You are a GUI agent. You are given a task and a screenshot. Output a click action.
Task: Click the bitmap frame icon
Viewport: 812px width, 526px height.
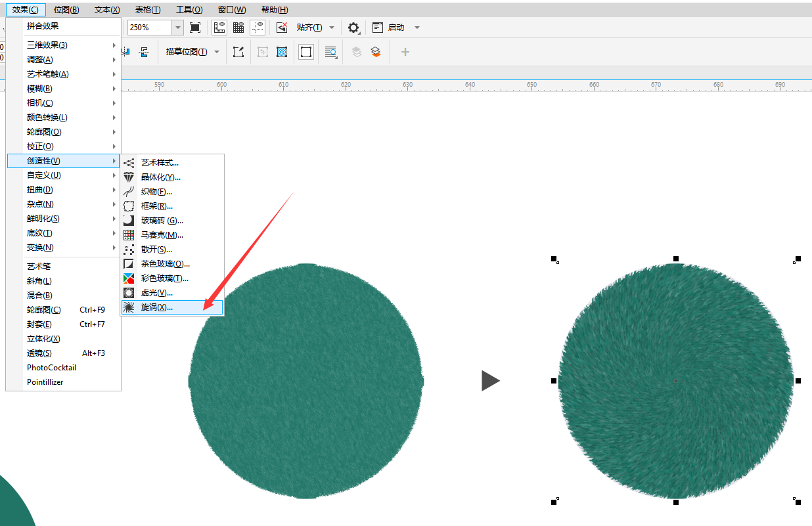pos(306,52)
